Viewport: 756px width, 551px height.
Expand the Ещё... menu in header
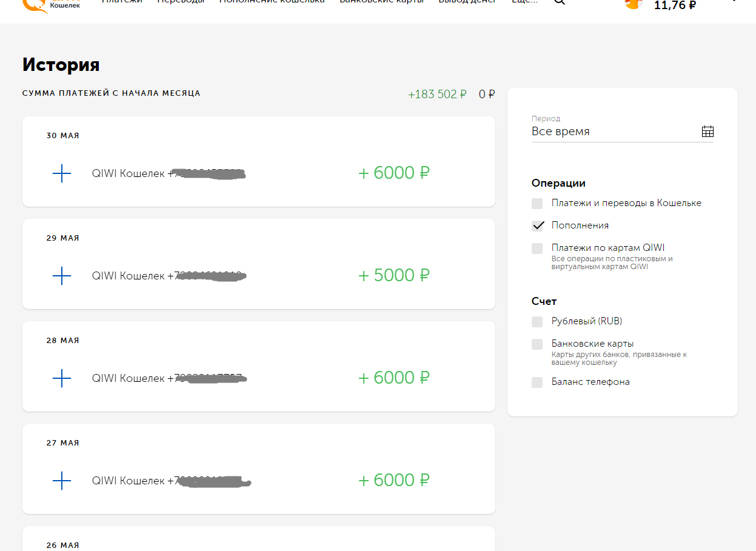pos(524,2)
